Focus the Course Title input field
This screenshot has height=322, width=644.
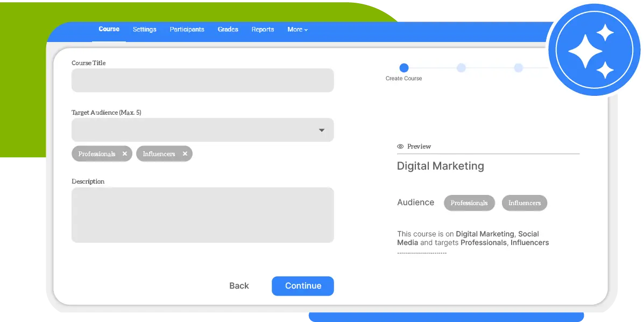(202, 80)
